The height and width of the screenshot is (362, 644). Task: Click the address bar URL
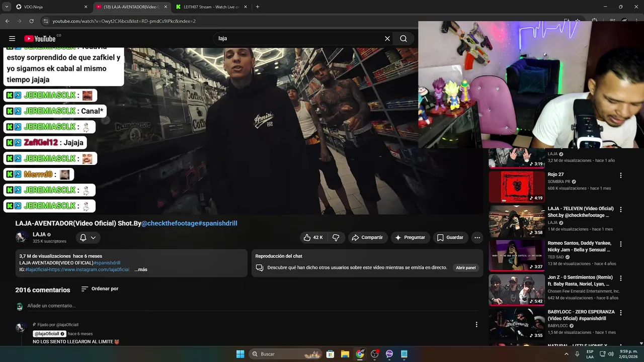124,21
